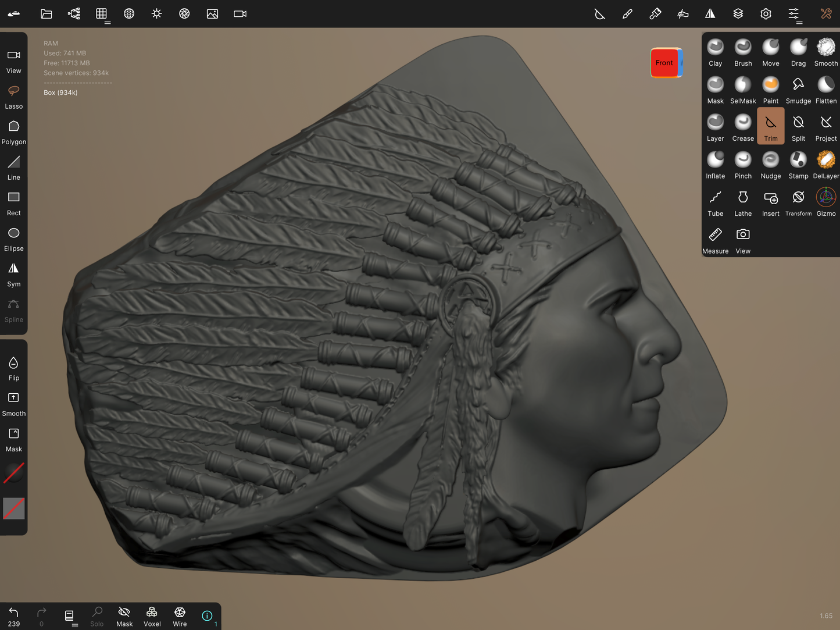Select the SelMask tool
Image resolution: width=840 pixels, height=630 pixels.
(743, 90)
